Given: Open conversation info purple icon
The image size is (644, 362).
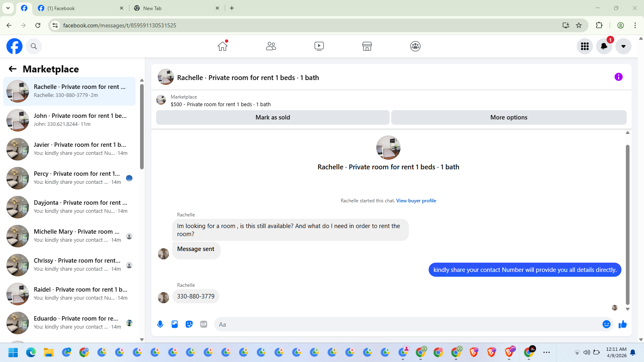Looking at the screenshot, I should (x=619, y=77).
